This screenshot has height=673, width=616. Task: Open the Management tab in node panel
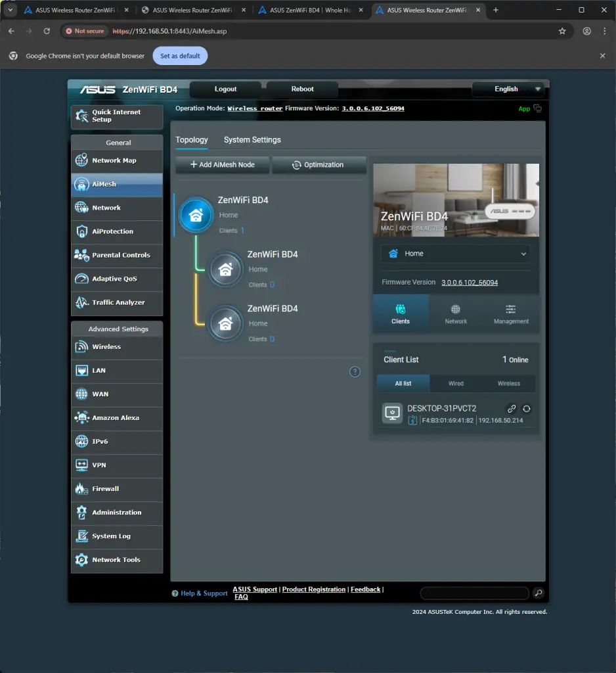tap(511, 313)
